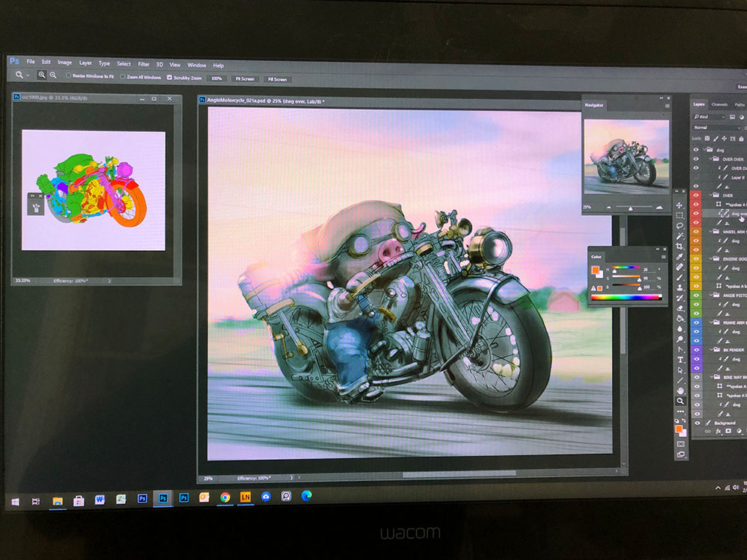Hide the OVER OVER group
The width and height of the screenshot is (747, 560).
[696, 159]
